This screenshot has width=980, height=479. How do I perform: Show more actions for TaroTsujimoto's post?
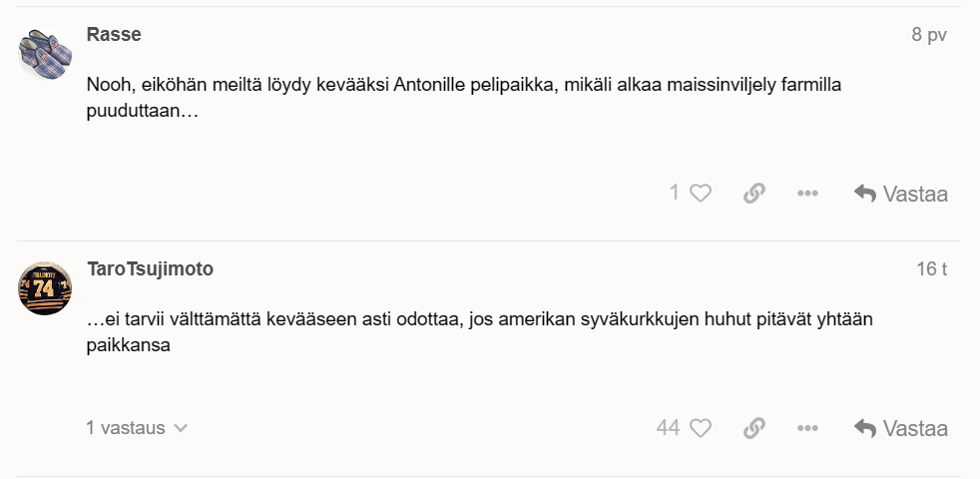(x=807, y=428)
